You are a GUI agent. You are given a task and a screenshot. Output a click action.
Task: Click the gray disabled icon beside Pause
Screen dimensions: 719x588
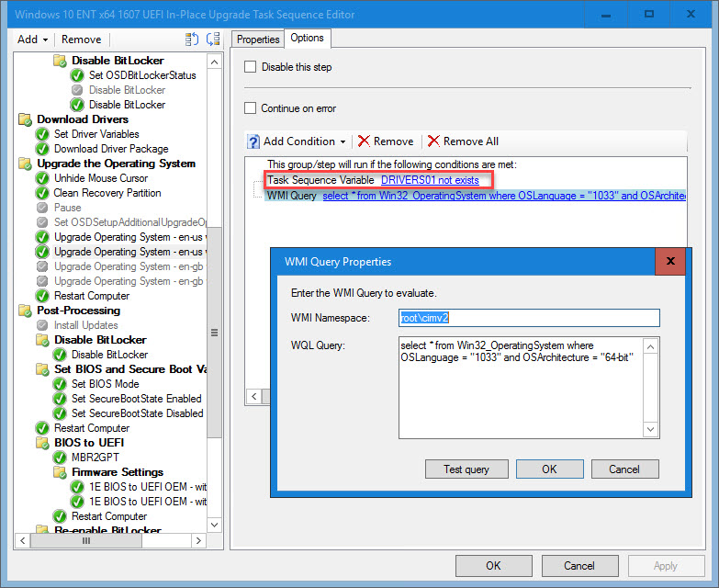[42, 208]
